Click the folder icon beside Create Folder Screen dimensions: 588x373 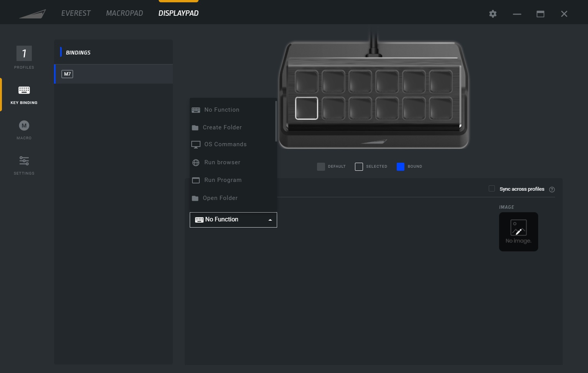coord(195,128)
